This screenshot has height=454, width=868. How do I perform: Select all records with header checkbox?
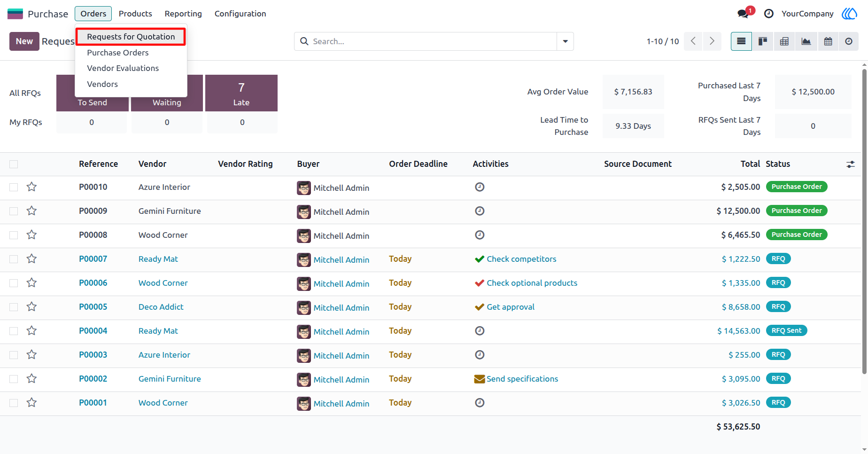click(x=14, y=164)
